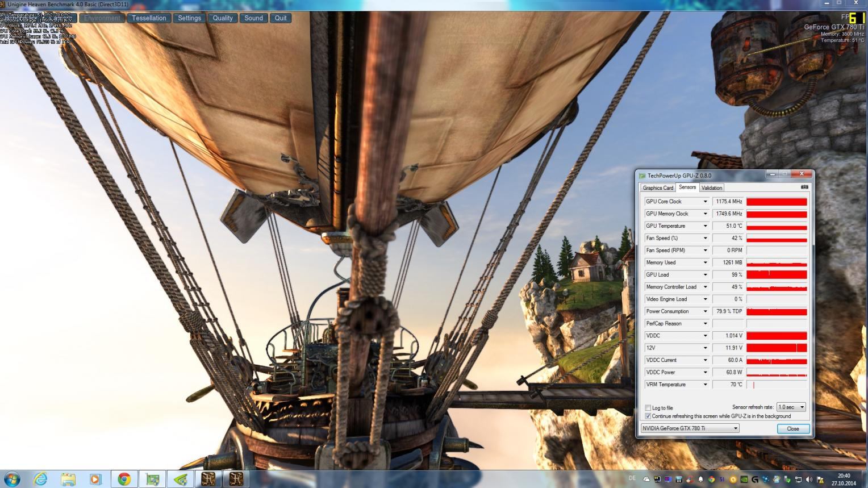This screenshot has width=868, height=488.
Task: Open Google Chrome from the taskbar
Action: 124,479
